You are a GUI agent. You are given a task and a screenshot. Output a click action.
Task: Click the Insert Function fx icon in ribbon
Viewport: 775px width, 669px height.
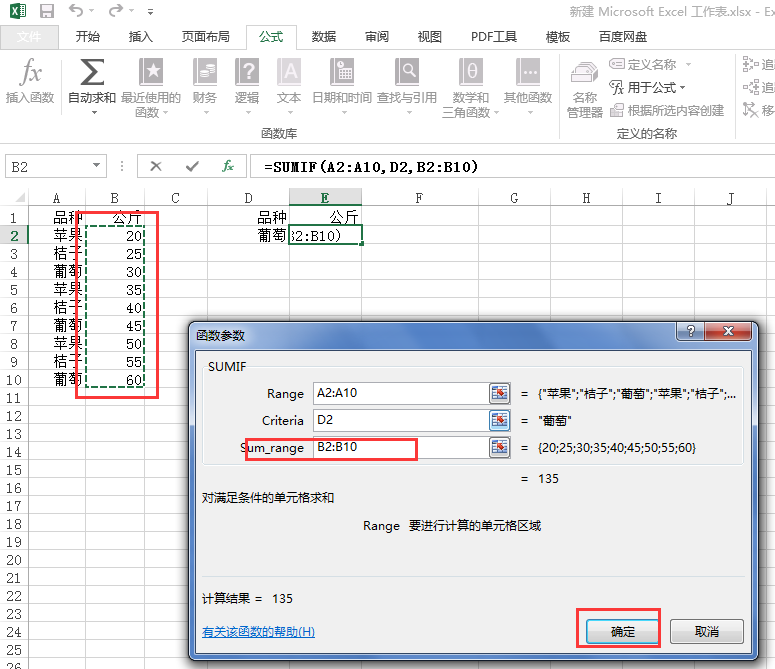coord(30,72)
